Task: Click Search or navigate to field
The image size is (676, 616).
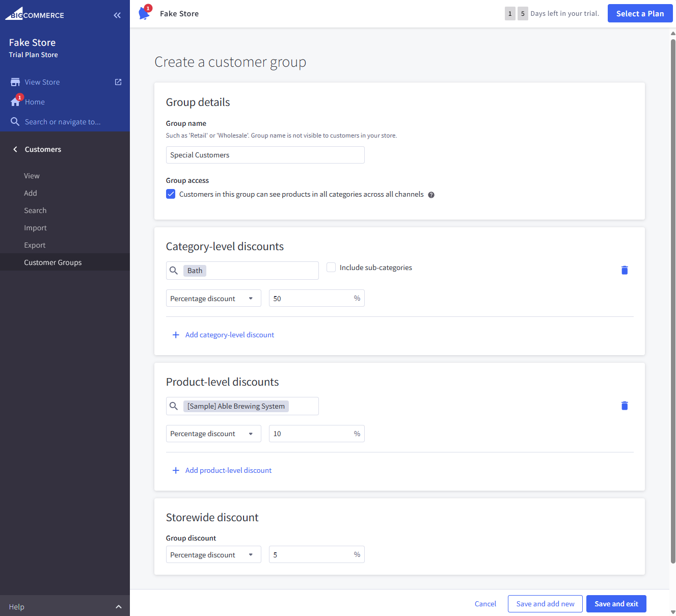Action: (x=63, y=122)
